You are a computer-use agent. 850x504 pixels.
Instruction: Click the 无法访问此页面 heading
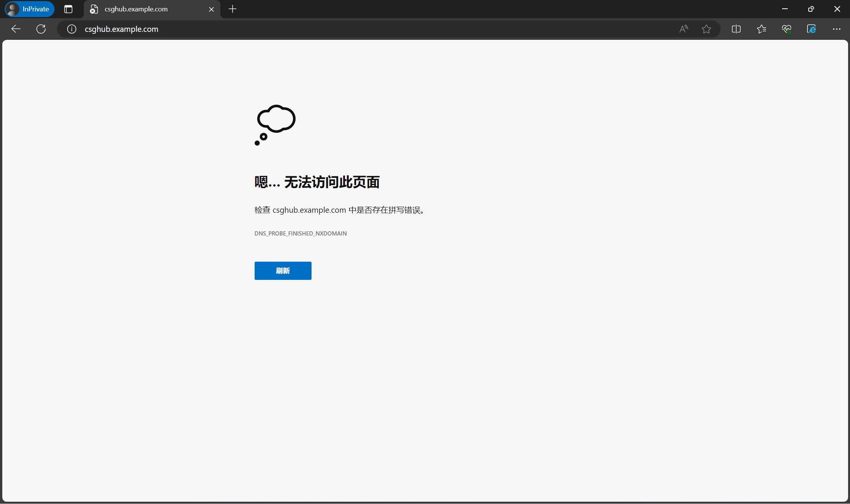(317, 182)
